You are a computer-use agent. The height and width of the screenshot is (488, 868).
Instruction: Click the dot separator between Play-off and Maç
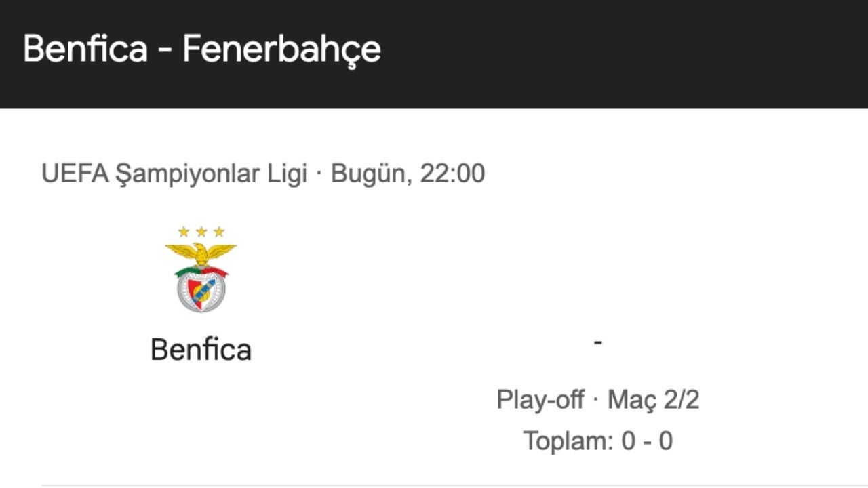[x=595, y=399]
